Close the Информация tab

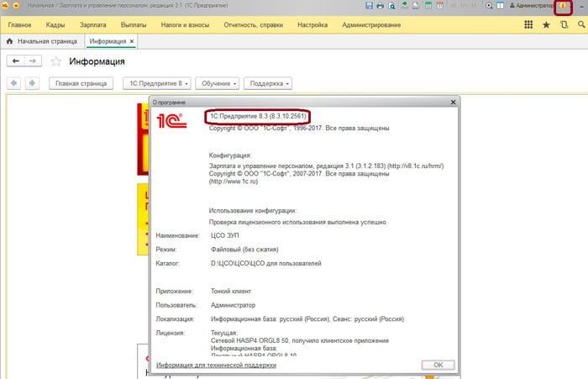tap(132, 41)
